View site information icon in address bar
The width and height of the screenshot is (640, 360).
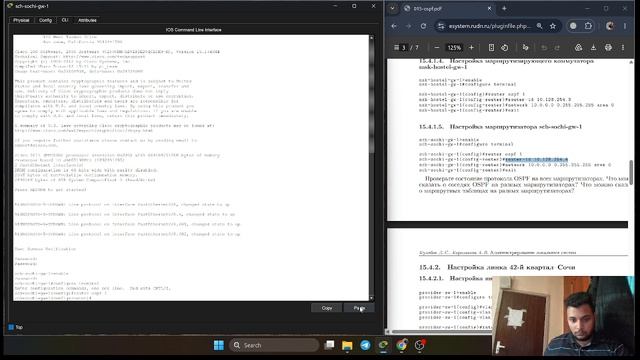coord(441,26)
